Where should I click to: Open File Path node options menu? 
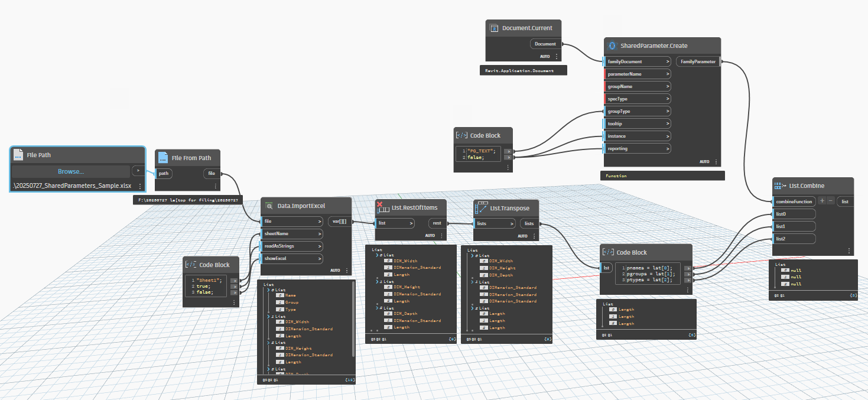140,186
